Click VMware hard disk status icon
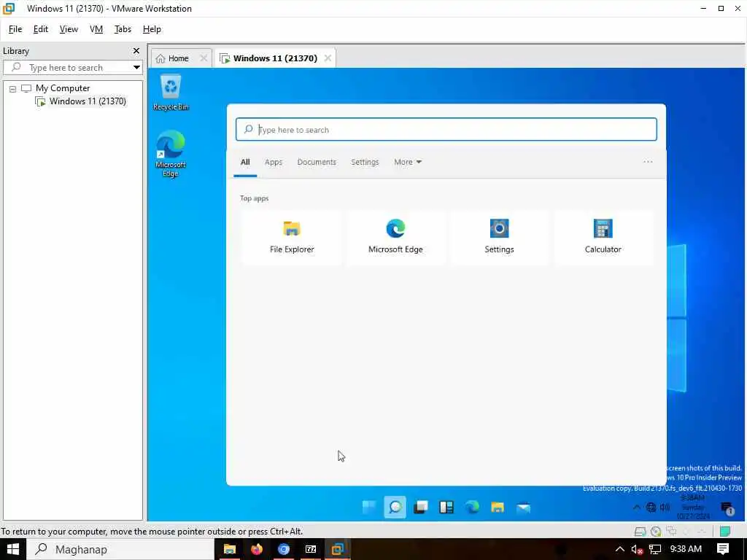Viewport: 747px width, 560px height. pyautogui.click(x=640, y=531)
